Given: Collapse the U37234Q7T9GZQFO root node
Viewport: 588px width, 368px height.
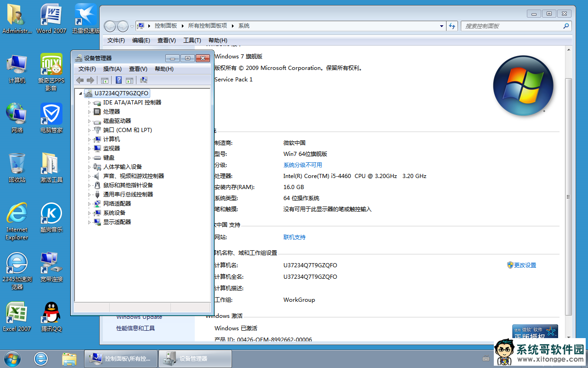Looking at the screenshot, I should coord(80,93).
